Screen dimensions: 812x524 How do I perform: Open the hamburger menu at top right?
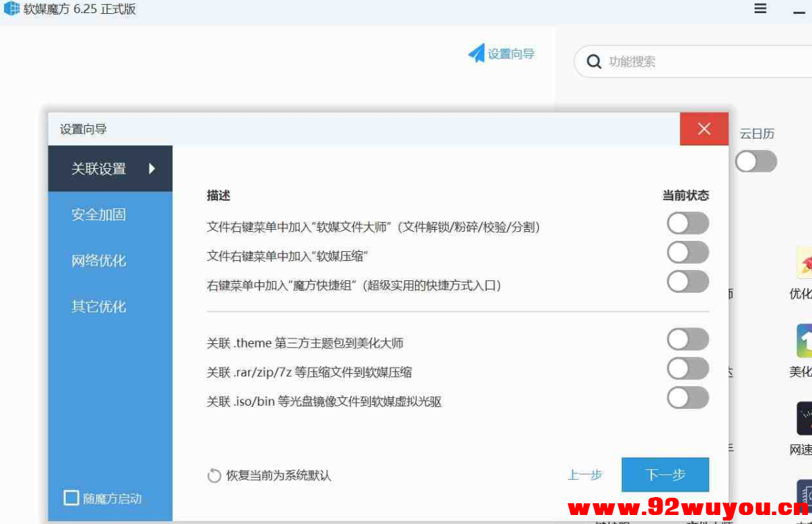(x=759, y=9)
